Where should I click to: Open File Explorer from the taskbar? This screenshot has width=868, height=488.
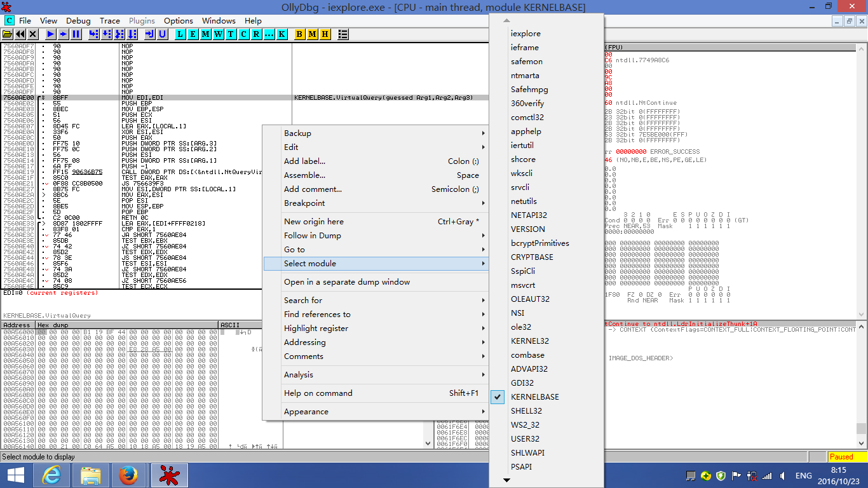[91, 475]
